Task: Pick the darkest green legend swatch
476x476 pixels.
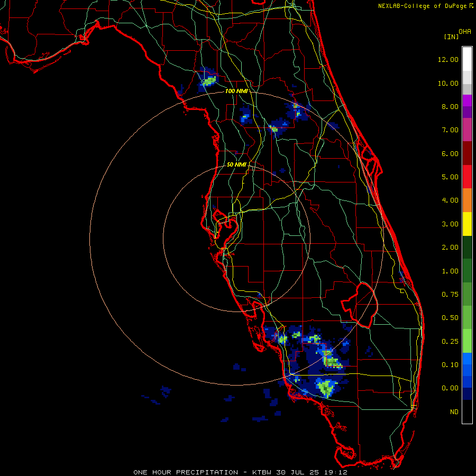Action: pyautogui.click(x=467, y=247)
